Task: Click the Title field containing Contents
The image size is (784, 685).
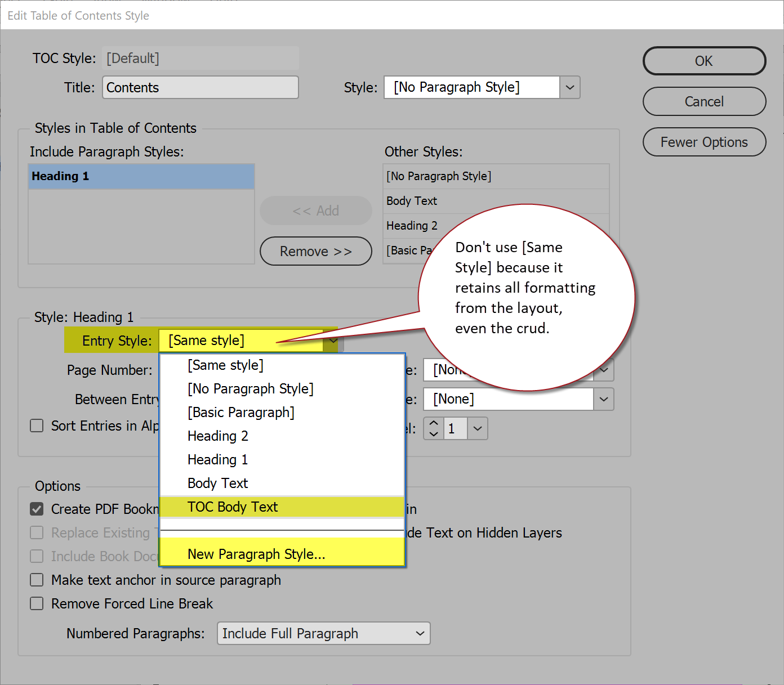Action: 200,87
